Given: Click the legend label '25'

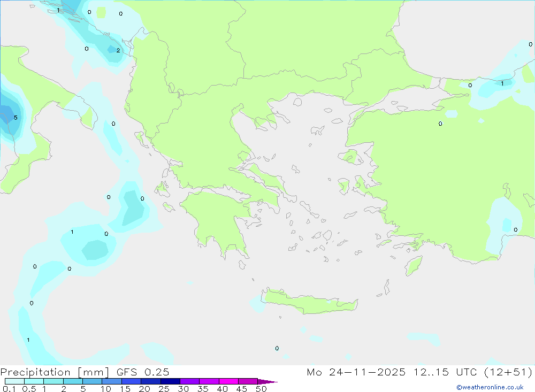Looking at the screenshot, I should 164,389.
